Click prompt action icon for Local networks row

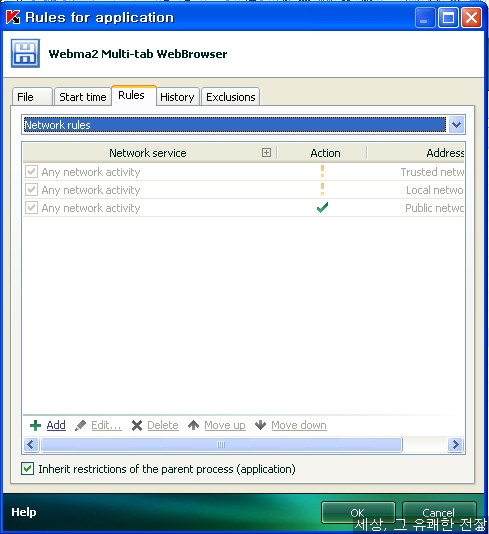(x=322, y=189)
